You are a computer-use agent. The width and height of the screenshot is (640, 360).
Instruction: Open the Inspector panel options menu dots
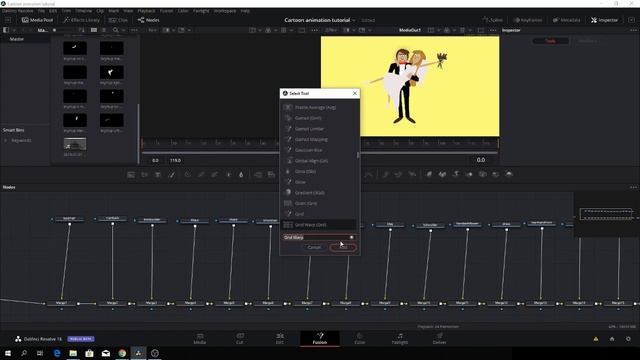click(633, 30)
